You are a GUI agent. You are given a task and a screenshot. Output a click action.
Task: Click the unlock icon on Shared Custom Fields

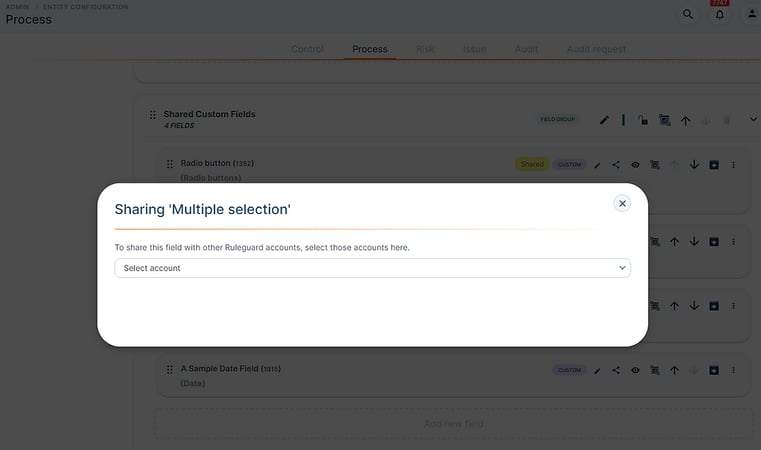tap(643, 120)
